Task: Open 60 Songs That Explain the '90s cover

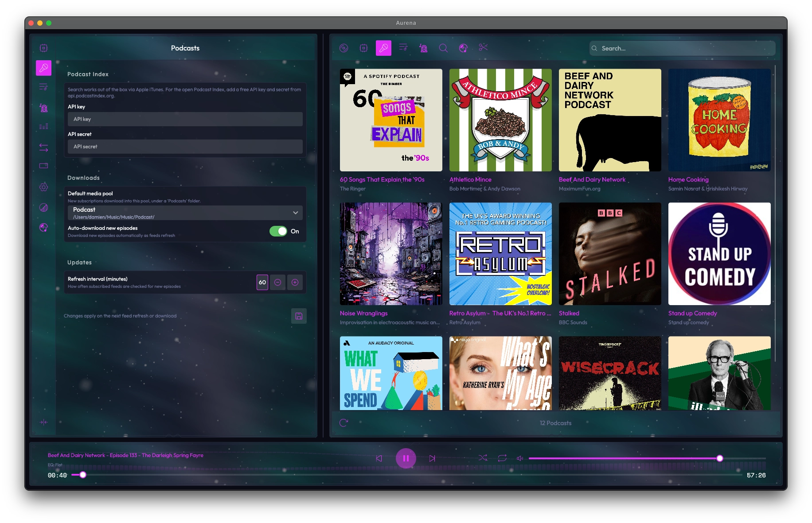Action: (391, 120)
